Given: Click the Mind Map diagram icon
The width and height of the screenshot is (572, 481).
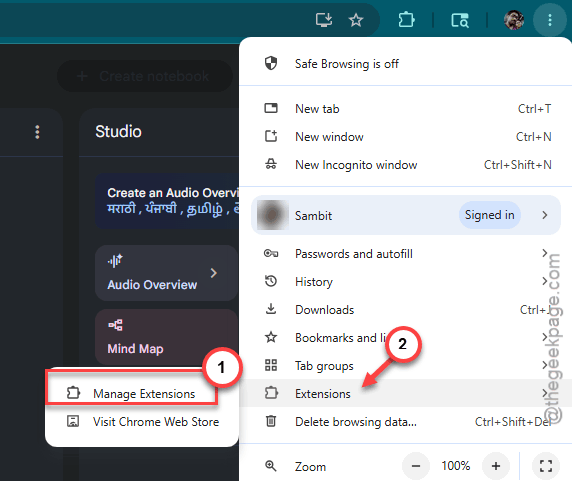Looking at the screenshot, I should coord(115,325).
